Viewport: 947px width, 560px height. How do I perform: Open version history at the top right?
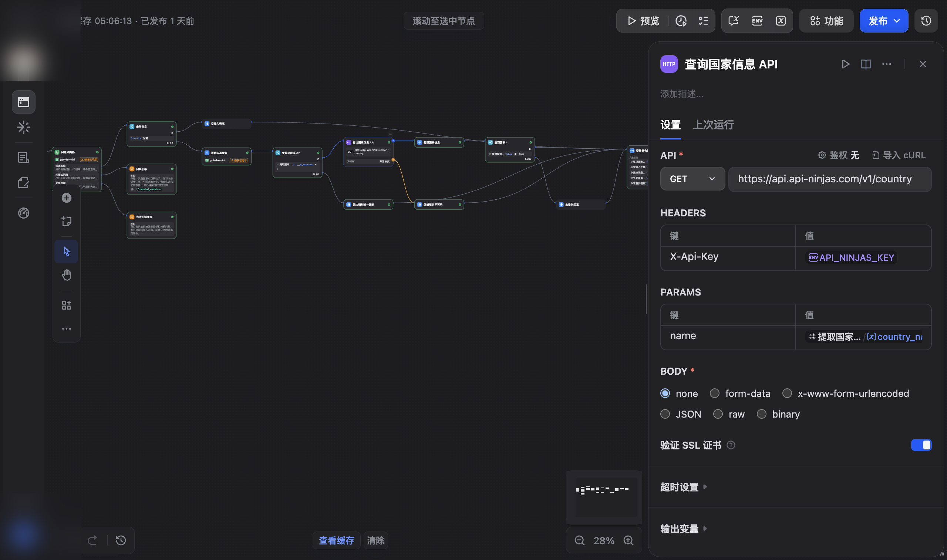(926, 21)
